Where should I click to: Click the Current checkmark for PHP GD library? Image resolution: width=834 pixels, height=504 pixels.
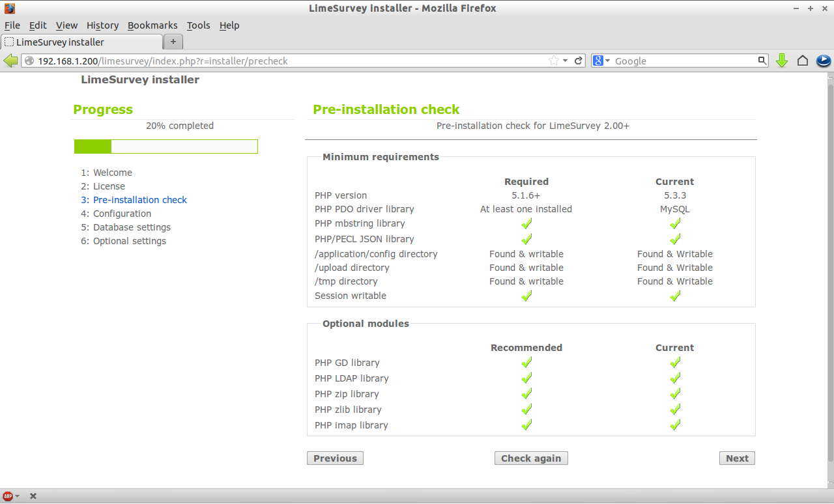[675, 363]
